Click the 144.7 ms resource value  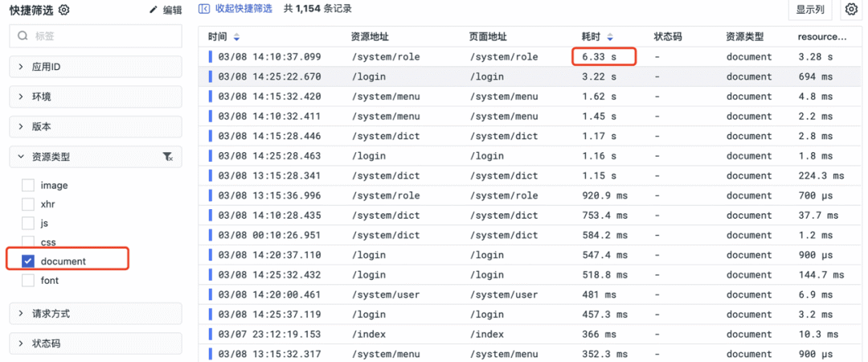click(x=821, y=275)
